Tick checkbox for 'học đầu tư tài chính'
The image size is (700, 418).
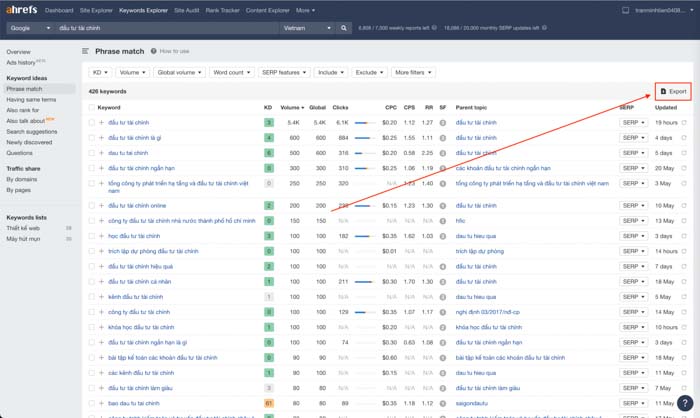[x=92, y=236]
